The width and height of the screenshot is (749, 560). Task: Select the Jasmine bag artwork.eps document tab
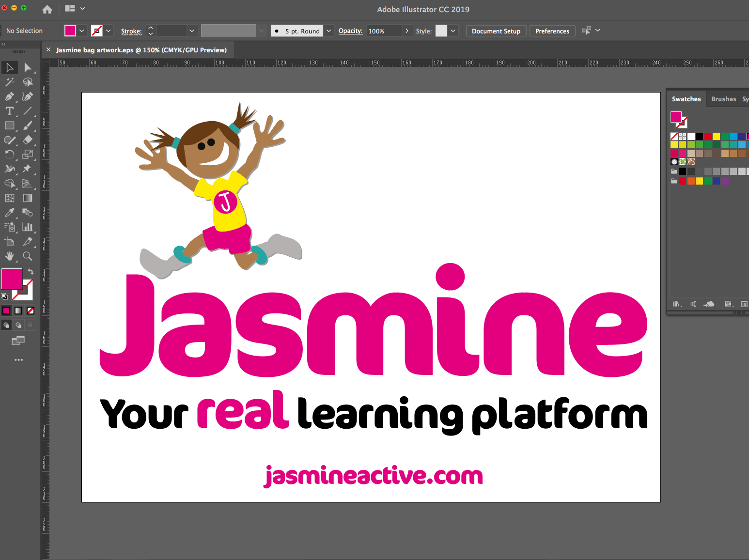(141, 50)
